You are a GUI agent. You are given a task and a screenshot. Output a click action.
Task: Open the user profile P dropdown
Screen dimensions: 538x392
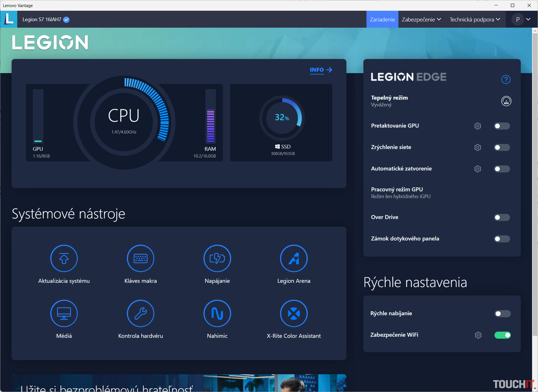pyautogui.click(x=522, y=19)
